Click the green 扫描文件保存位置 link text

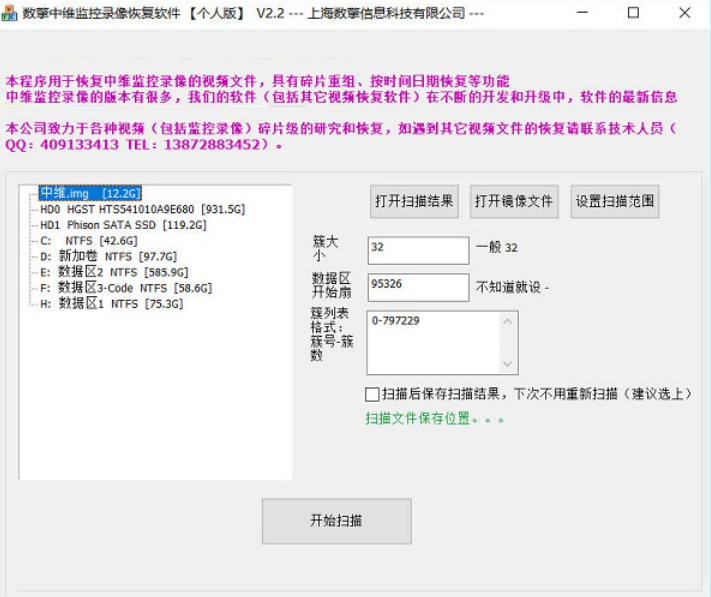[x=434, y=418]
